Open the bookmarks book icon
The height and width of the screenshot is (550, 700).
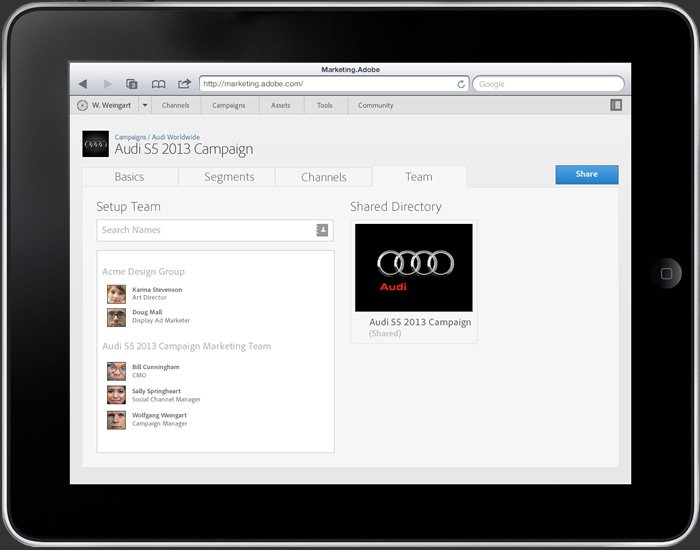(158, 84)
